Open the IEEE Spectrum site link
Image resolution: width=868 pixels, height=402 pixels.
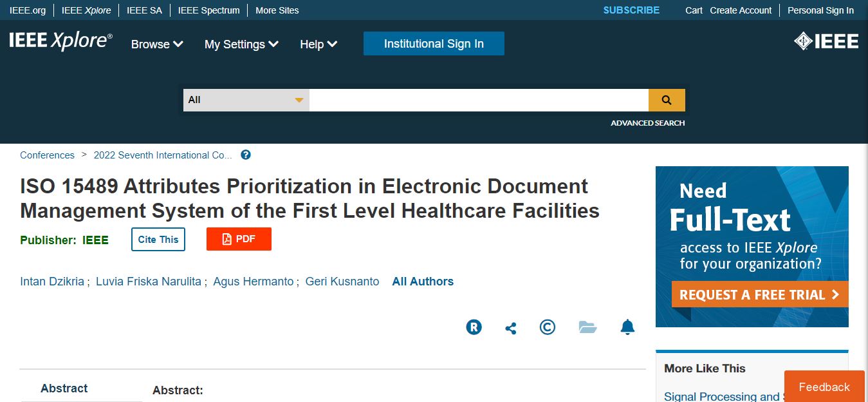(208, 10)
